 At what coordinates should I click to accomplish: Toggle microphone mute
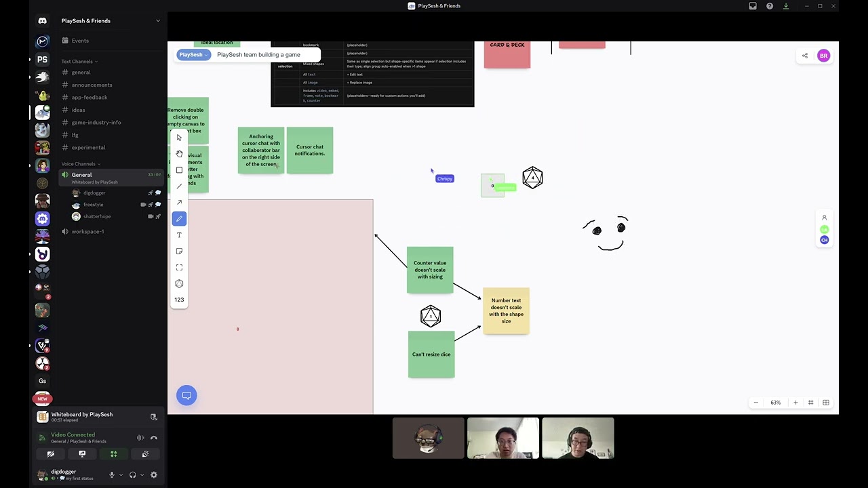point(112,475)
